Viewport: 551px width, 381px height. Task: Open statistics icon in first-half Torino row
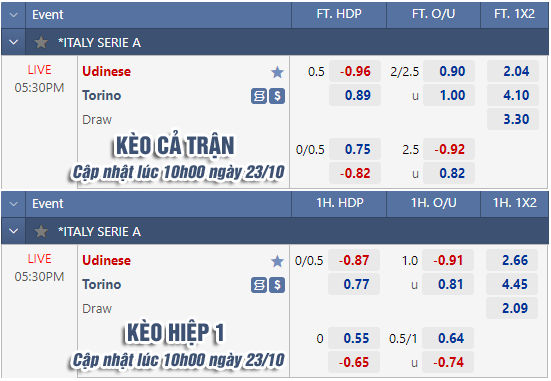click(259, 285)
